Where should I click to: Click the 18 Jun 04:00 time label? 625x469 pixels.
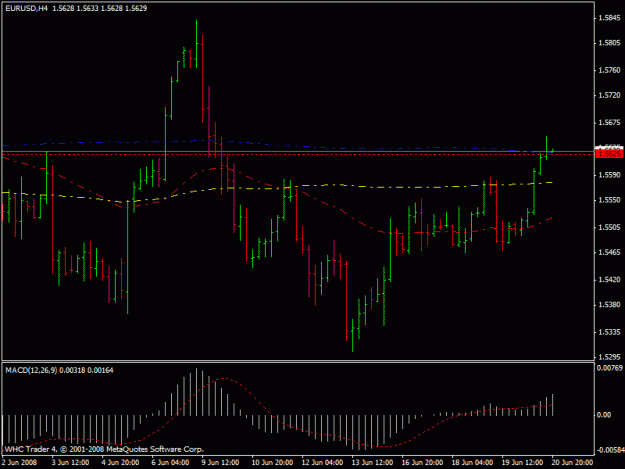[472, 462]
